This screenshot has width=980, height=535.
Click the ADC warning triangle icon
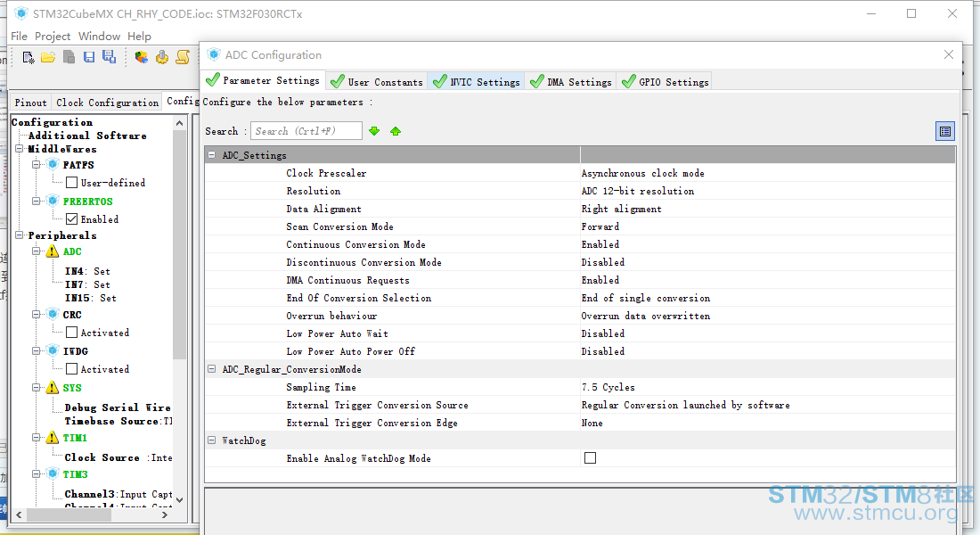53,251
